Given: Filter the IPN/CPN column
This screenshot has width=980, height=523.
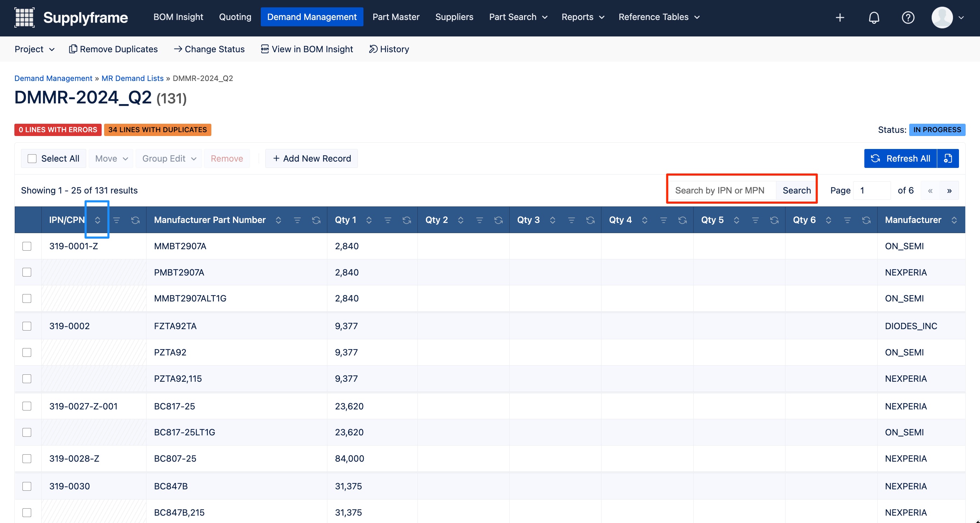Looking at the screenshot, I should point(116,220).
